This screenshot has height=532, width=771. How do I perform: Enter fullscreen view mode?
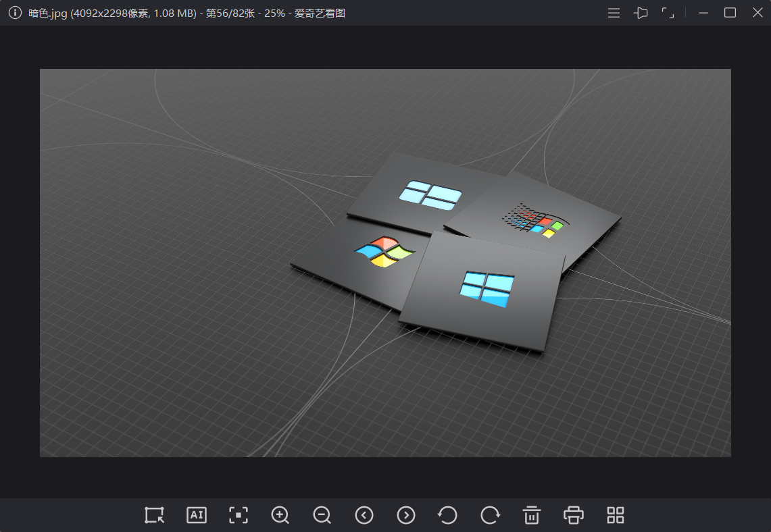tap(668, 13)
